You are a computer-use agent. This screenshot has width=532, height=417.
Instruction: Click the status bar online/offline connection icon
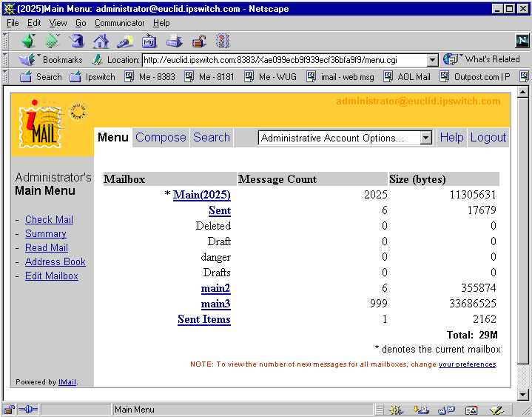click(28, 410)
